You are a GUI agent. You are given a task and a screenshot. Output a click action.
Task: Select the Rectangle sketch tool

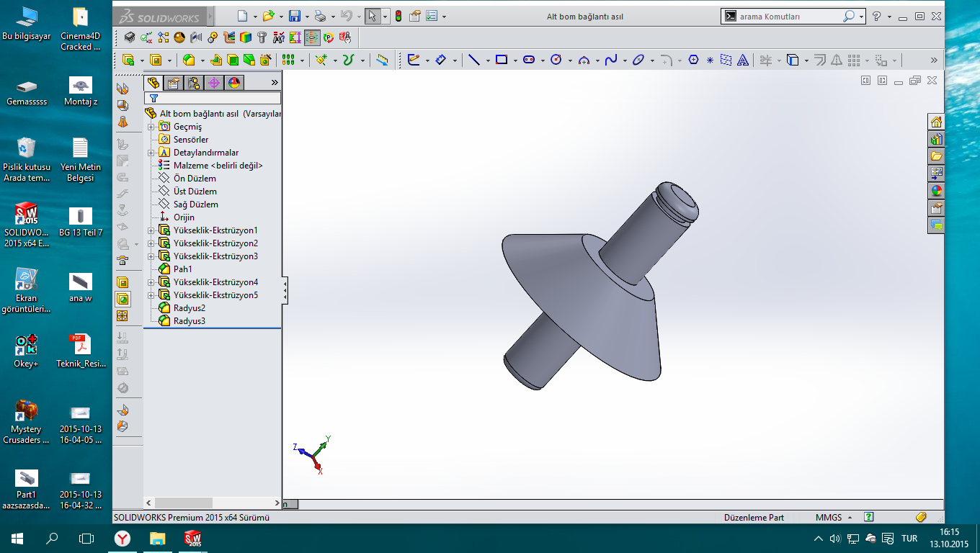click(x=501, y=60)
